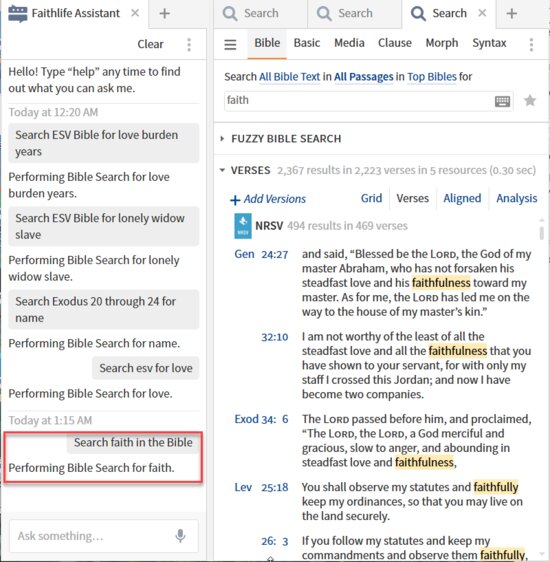Open the Exod 34:6 verse reference

pyautogui.click(x=261, y=419)
